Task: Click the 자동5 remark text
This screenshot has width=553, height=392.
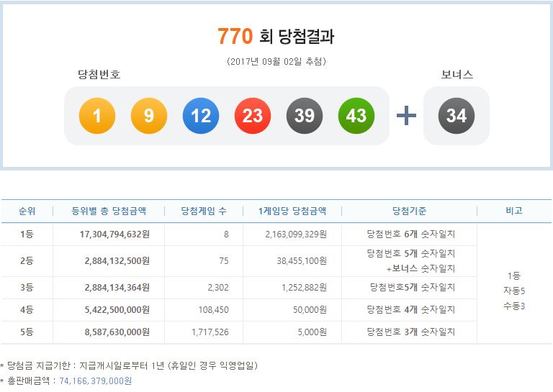Action: tap(514, 291)
